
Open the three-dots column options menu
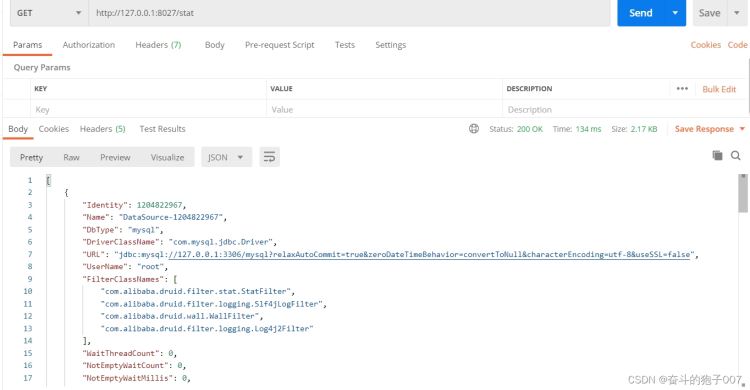point(682,89)
